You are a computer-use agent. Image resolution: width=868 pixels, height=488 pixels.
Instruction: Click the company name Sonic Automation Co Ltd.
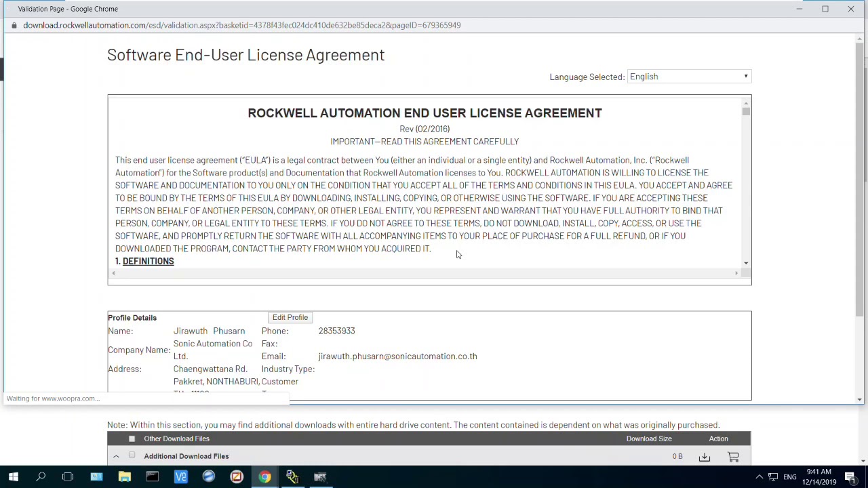pyautogui.click(x=213, y=350)
